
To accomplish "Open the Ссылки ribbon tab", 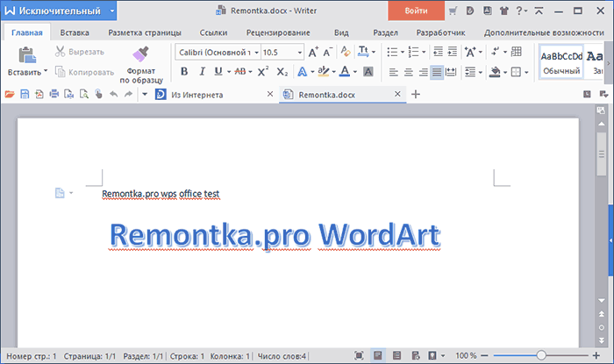I will tap(213, 32).
